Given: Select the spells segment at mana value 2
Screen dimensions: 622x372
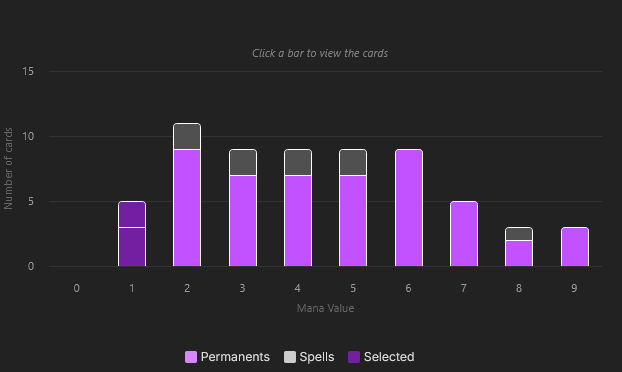Looking at the screenshot, I should [187, 136].
